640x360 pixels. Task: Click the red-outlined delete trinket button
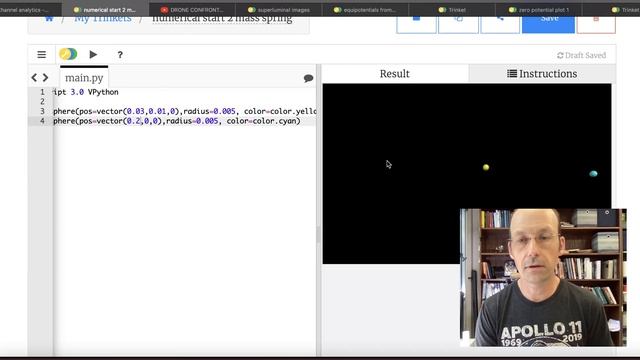coord(596,24)
